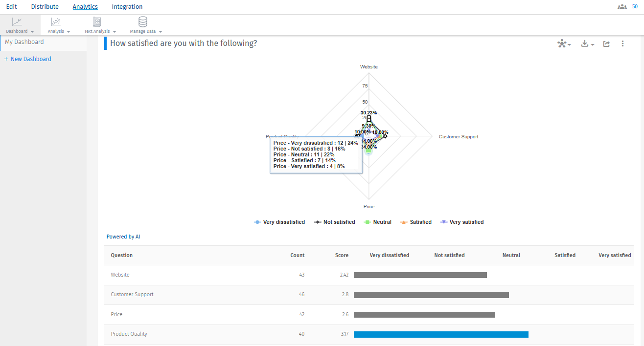Click the Customer Support score 2.8
Screen dimensions: 644x346
[x=345, y=295]
